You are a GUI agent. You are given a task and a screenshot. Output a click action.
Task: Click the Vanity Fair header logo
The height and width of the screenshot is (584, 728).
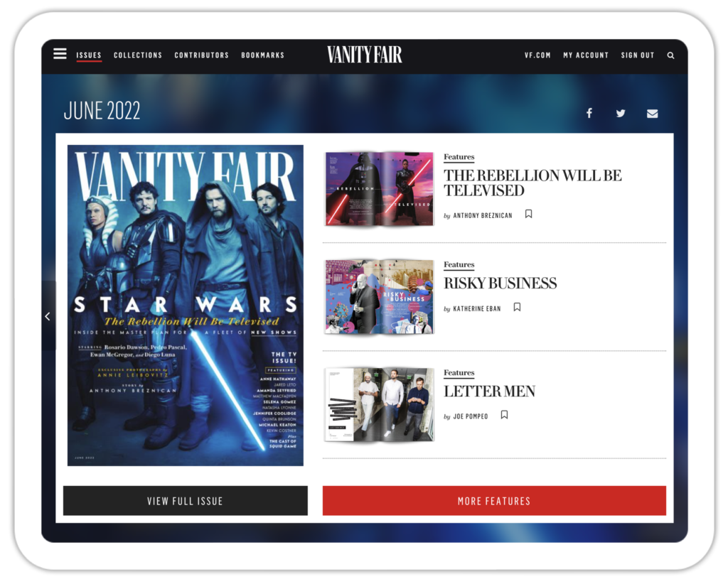pyautogui.click(x=365, y=55)
